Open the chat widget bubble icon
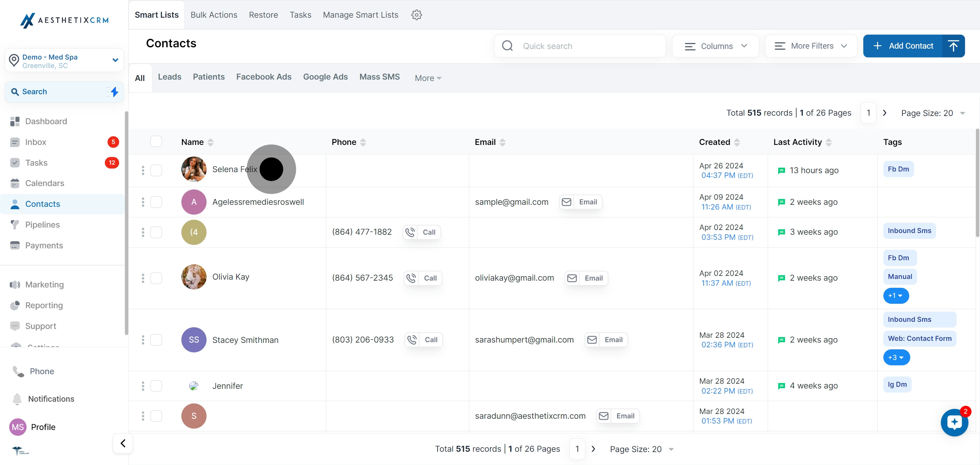This screenshot has width=980, height=465. 954,422
